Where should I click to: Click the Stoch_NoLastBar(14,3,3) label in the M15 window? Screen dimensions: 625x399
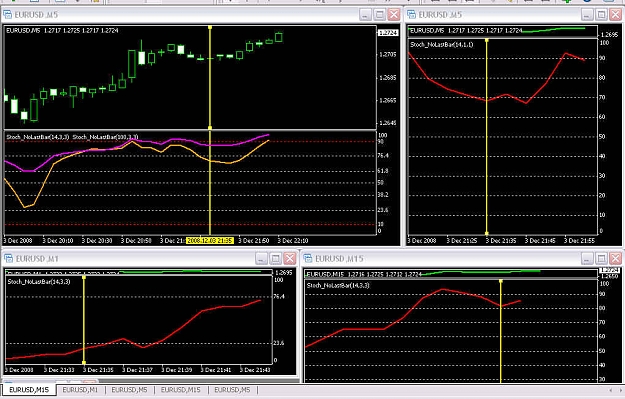pos(338,285)
